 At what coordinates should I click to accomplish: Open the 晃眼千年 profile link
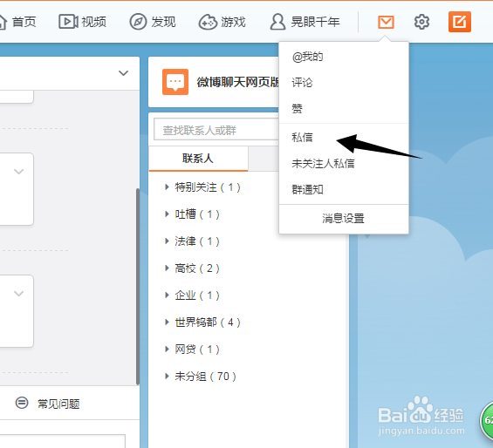click(315, 22)
